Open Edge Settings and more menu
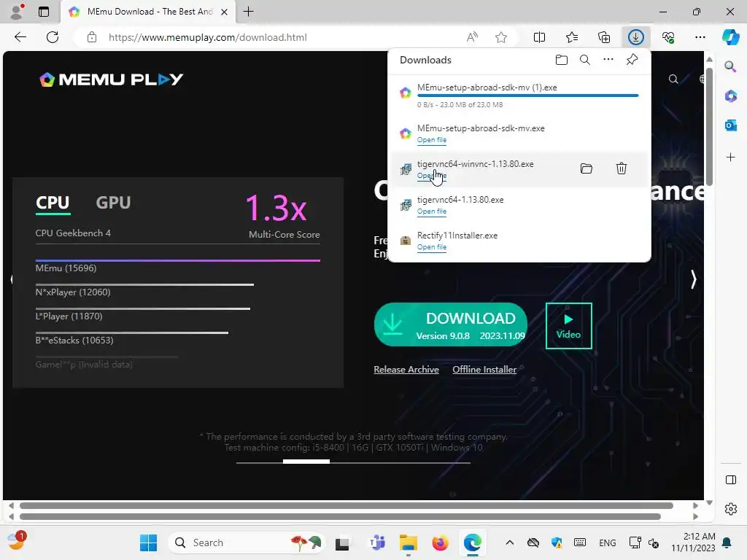 pos(700,37)
